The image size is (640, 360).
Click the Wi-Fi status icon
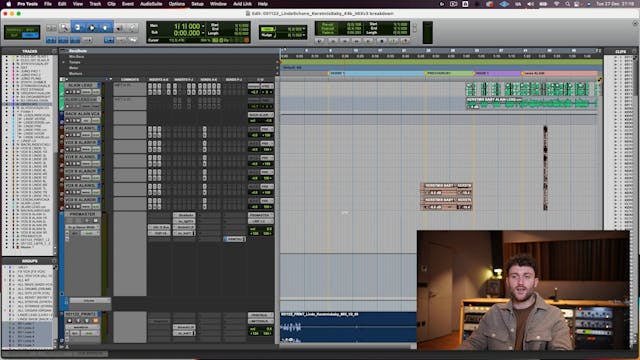(x=557, y=4)
